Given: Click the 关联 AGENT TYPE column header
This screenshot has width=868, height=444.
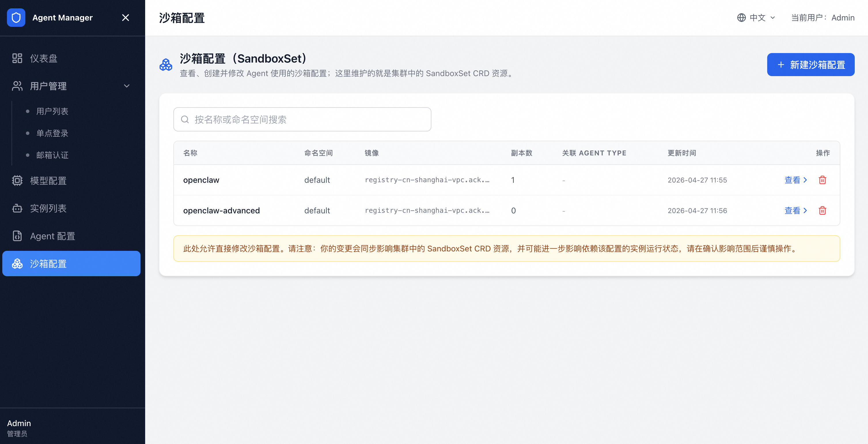Looking at the screenshot, I should coord(594,153).
